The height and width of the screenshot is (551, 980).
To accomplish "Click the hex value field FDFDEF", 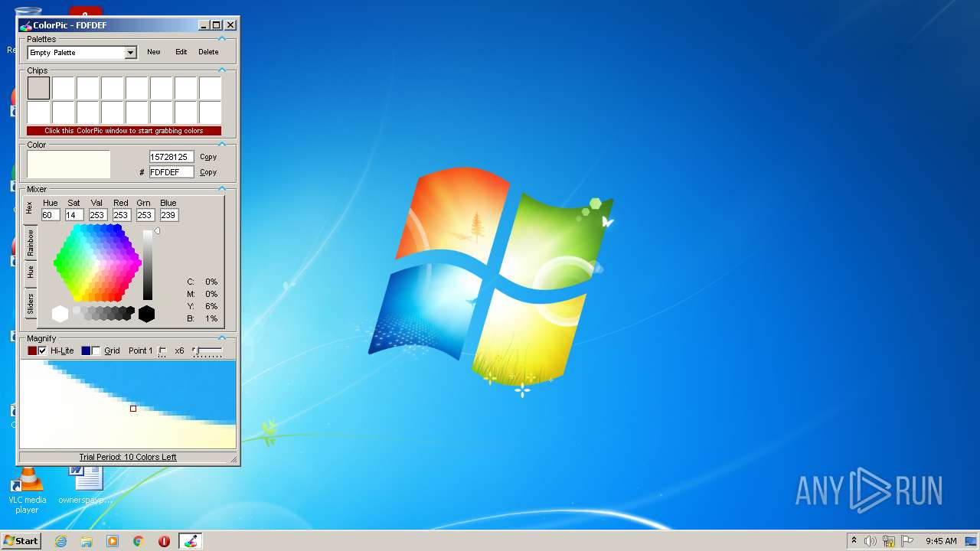I will point(171,172).
